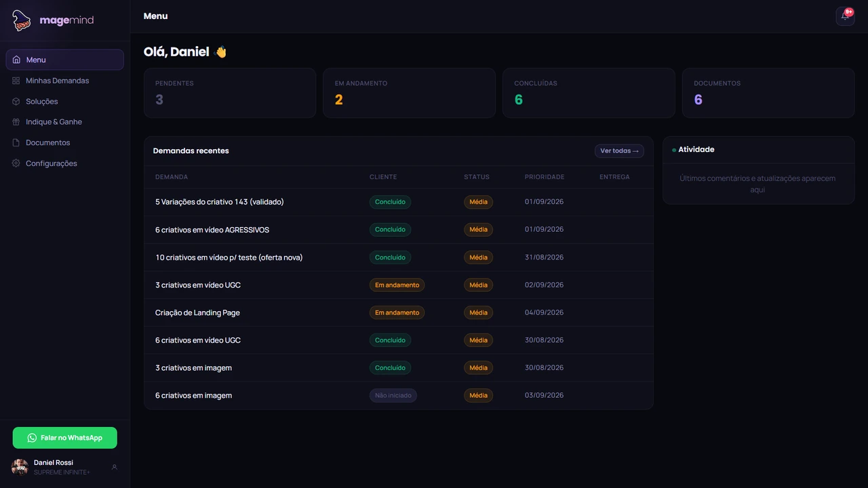Viewport: 868px width, 488px height.
Task: Click the magemind wizard hat logo
Action: (x=22, y=20)
